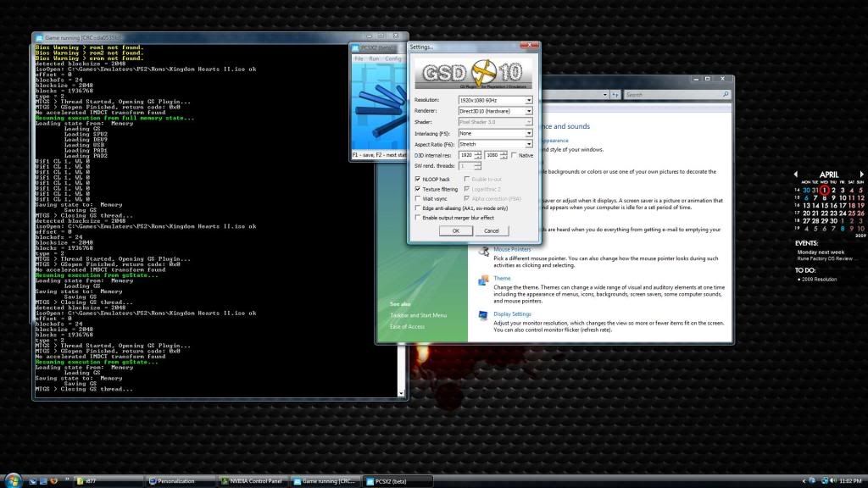Click the Theme icon in Personalization window
868x488 pixels.
pos(483,280)
